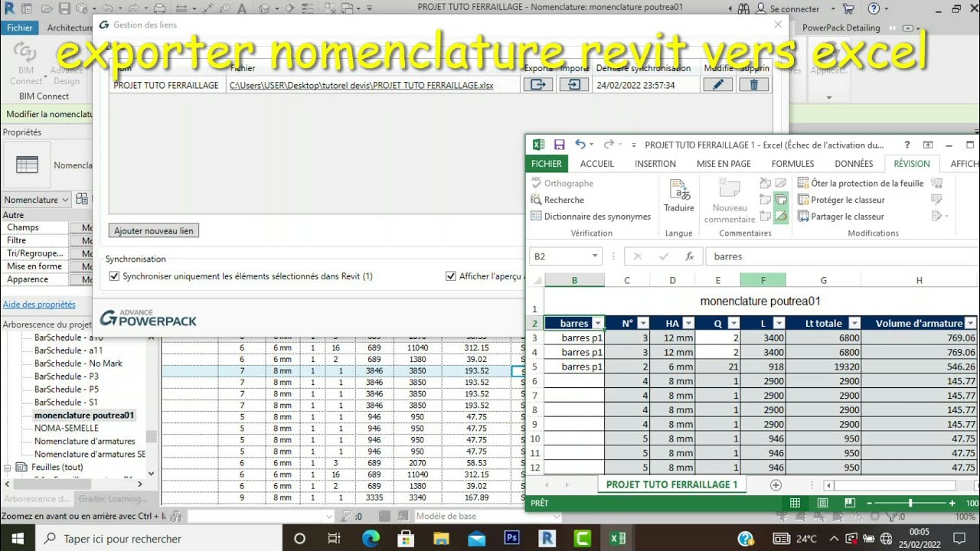Select NOMA-SEMELLE in the project browser
Viewport: 980px width, 551px height.
click(x=67, y=429)
